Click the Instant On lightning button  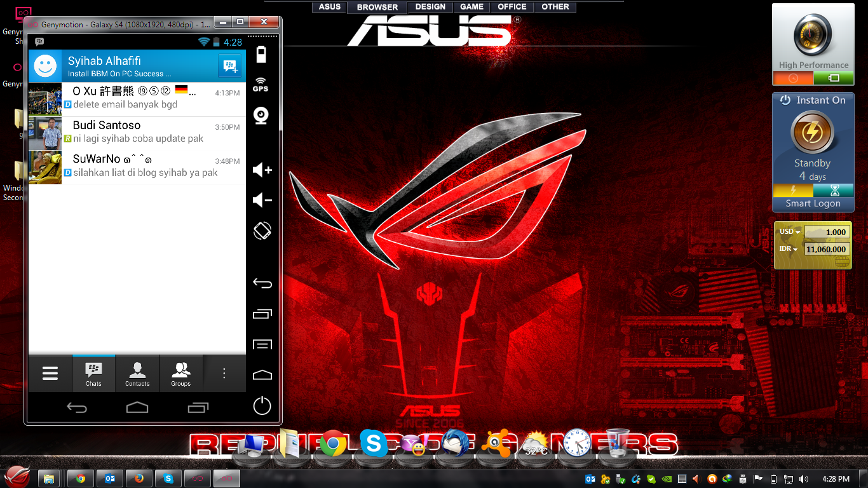point(812,133)
